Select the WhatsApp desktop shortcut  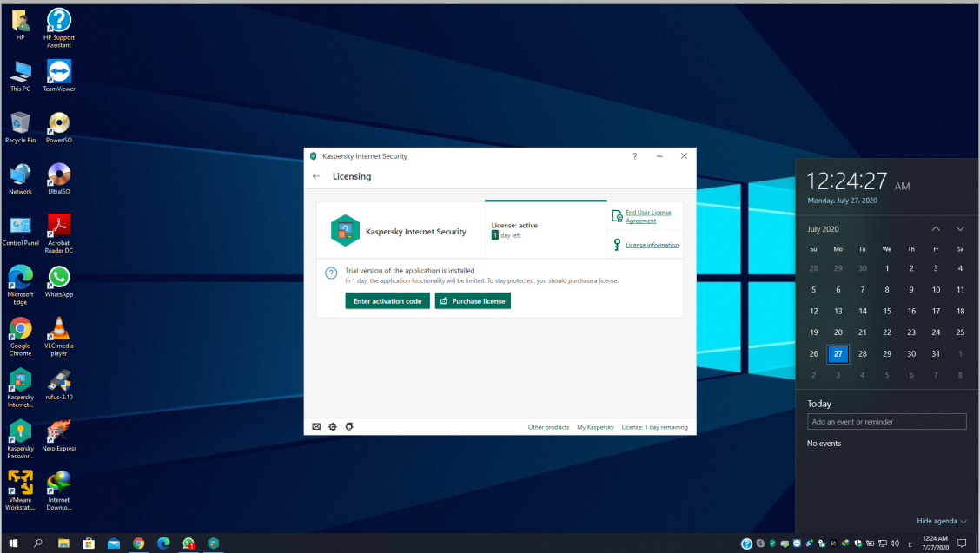pyautogui.click(x=59, y=282)
